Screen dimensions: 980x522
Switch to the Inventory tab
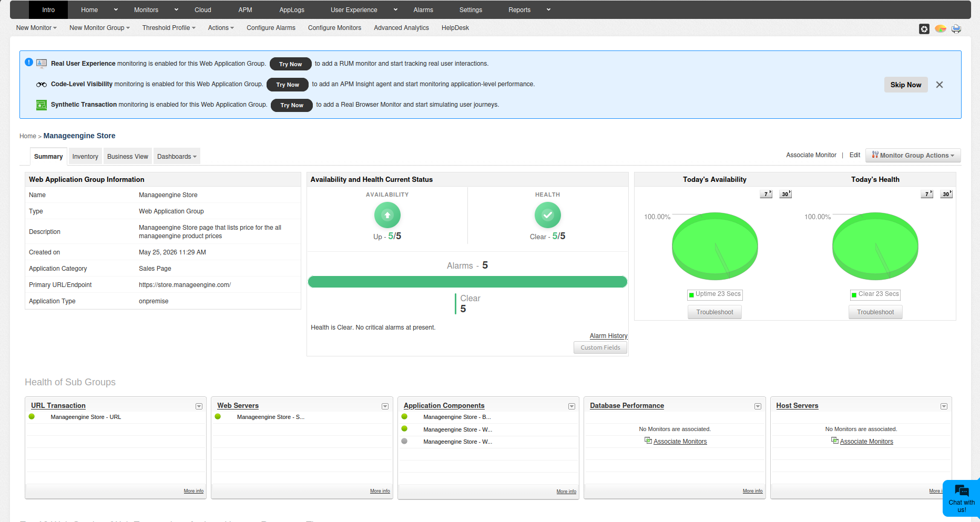coord(85,156)
